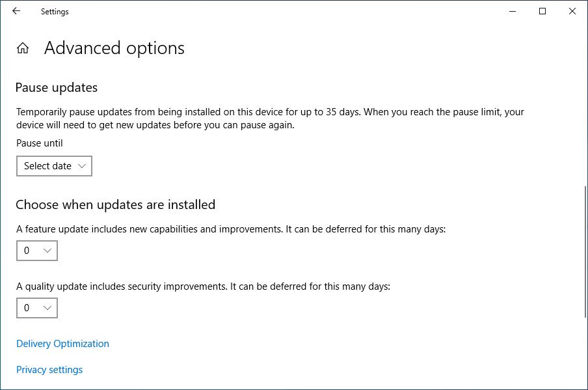Click the Pause updates section heading
Screen dimensions: 588x390
[x=57, y=87]
